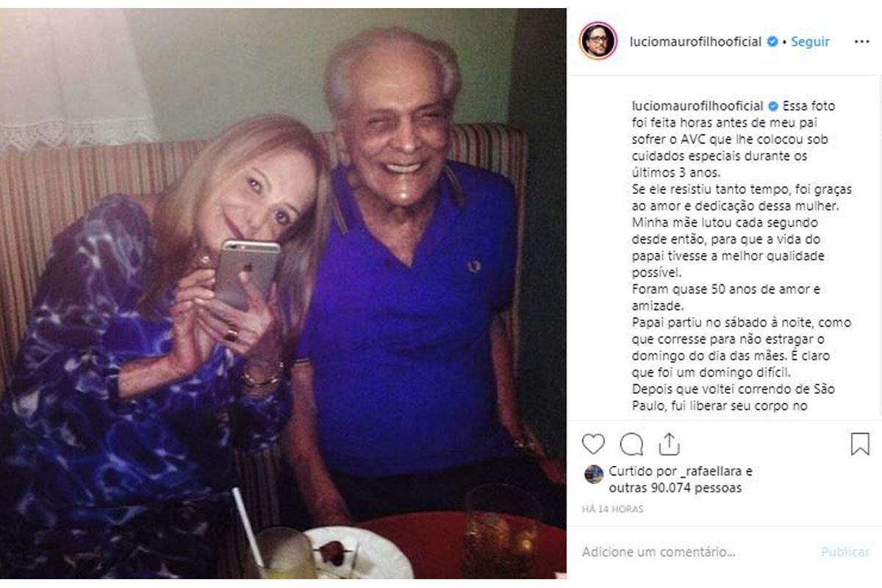Save the post with the bookmark icon
This screenshot has height=588, width=882.
(x=860, y=444)
